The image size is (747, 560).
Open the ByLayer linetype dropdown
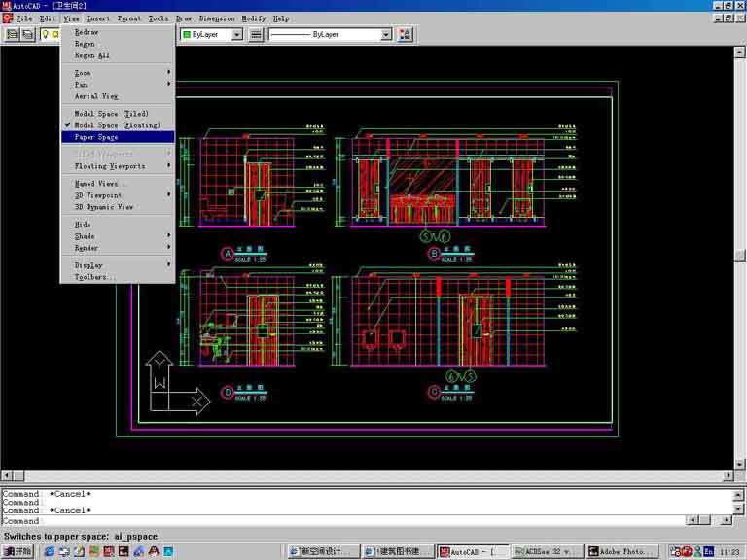(x=330, y=34)
